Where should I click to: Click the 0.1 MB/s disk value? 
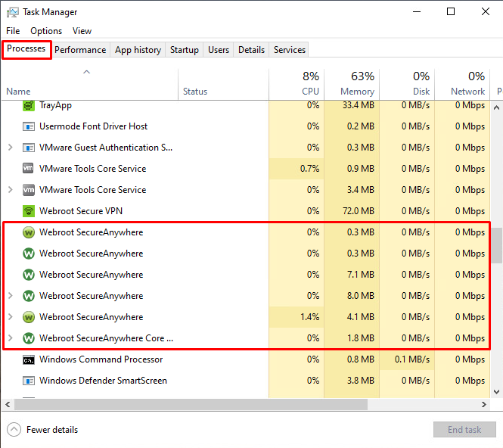(x=412, y=359)
